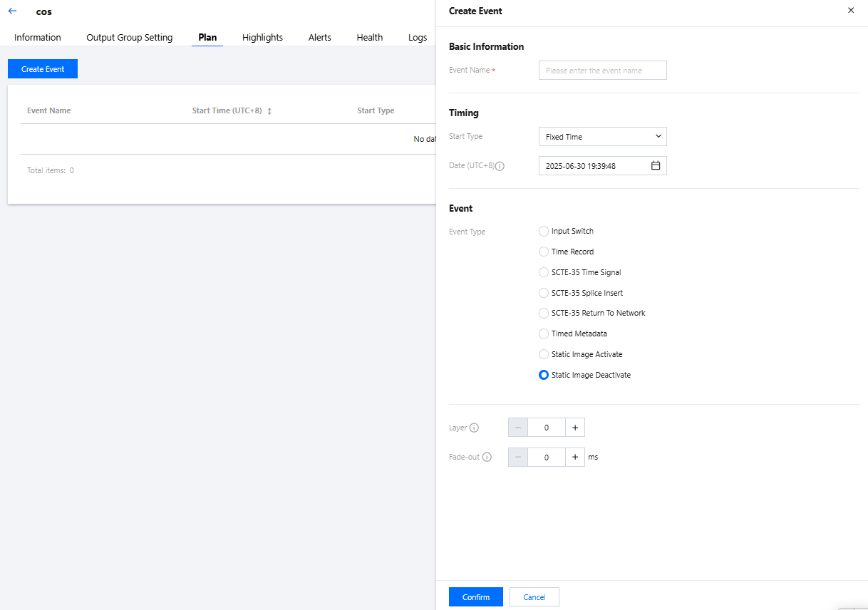Select Timed Metadata event type
The image size is (868, 610).
[x=544, y=334]
